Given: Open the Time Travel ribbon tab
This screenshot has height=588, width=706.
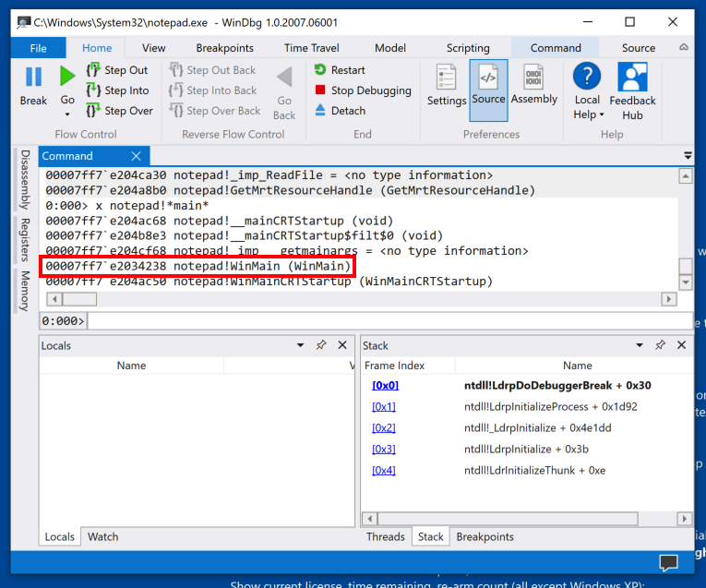Looking at the screenshot, I should coord(312,48).
